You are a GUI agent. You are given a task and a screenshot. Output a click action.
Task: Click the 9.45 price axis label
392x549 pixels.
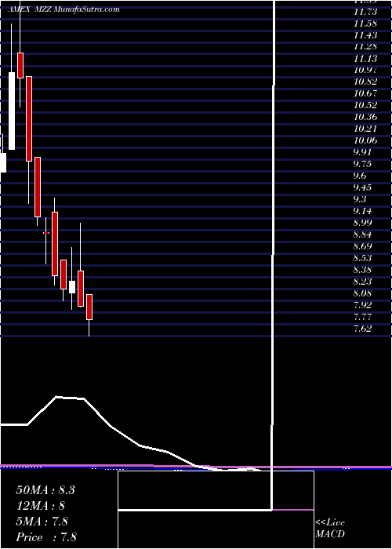362,187
